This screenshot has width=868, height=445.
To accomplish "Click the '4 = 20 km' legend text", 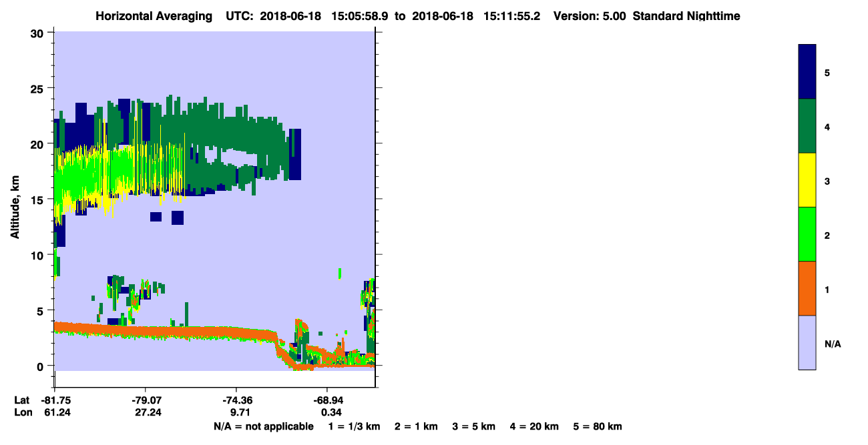I will (x=535, y=426).
